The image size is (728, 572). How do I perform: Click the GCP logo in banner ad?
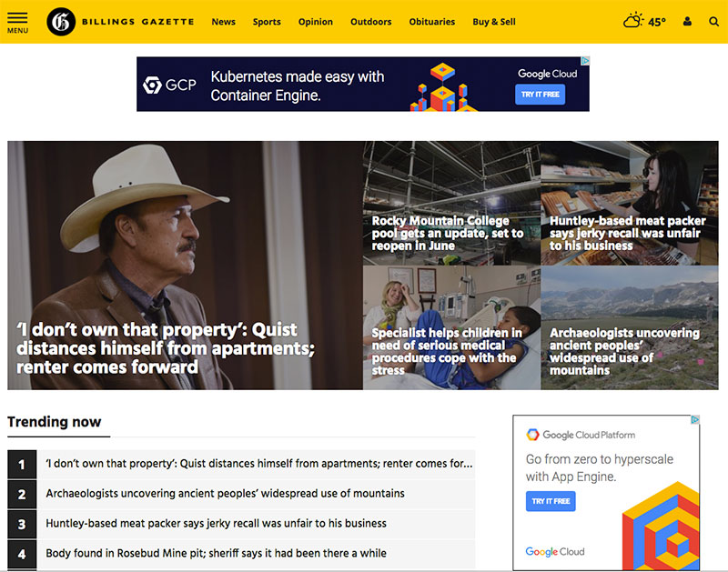coord(169,85)
